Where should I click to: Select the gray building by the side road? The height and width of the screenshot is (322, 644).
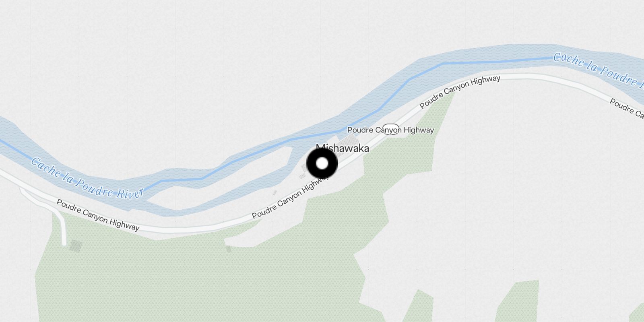(x=75, y=246)
